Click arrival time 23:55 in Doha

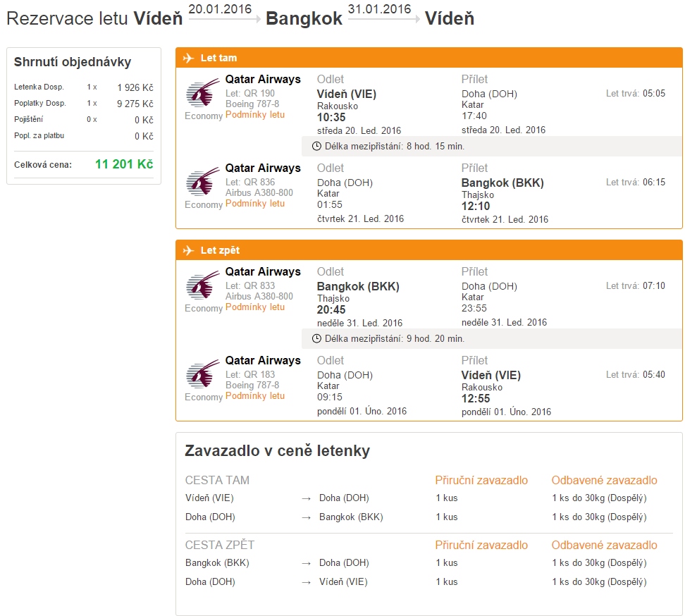pyautogui.click(x=474, y=308)
